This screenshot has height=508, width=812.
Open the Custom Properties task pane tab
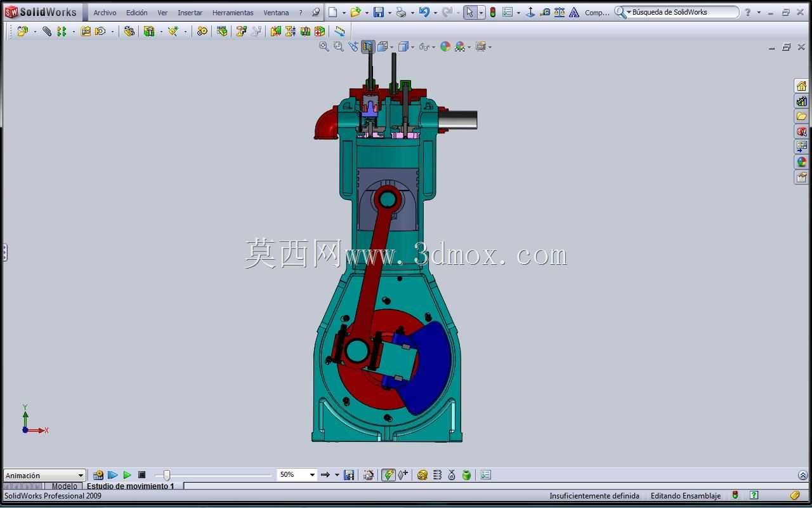[802, 177]
